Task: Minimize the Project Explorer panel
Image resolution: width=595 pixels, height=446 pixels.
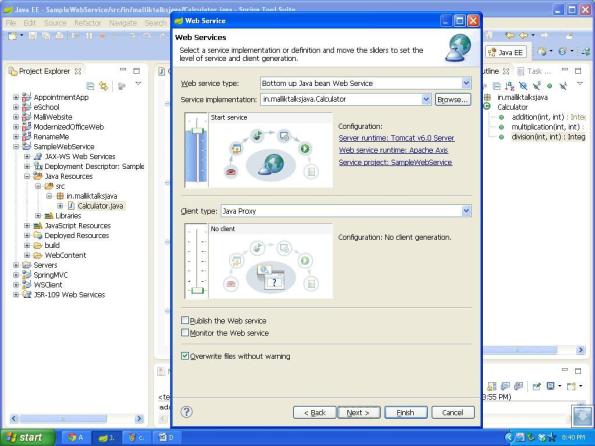Action: (123, 70)
